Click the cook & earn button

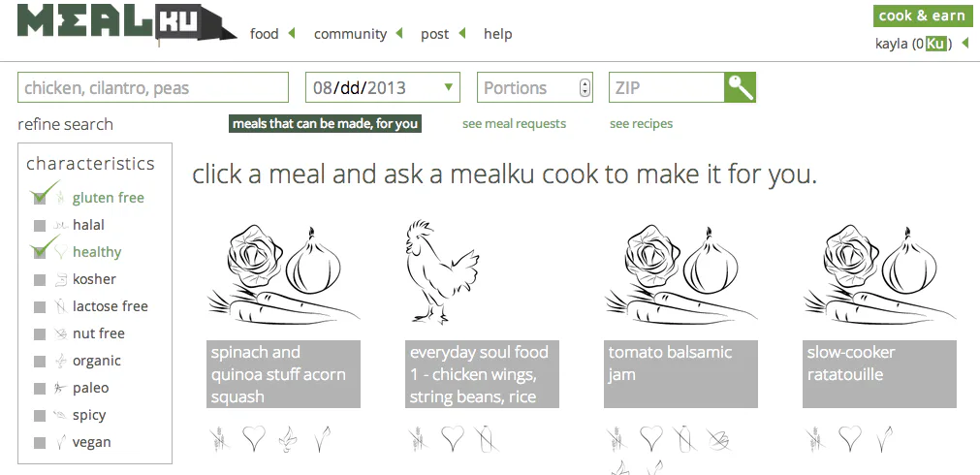(922, 16)
